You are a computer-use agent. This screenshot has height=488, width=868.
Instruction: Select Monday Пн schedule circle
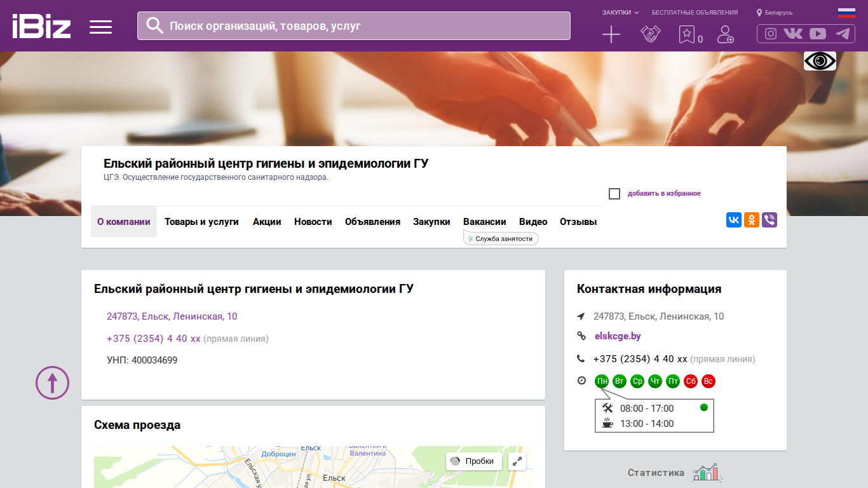(602, 381)
